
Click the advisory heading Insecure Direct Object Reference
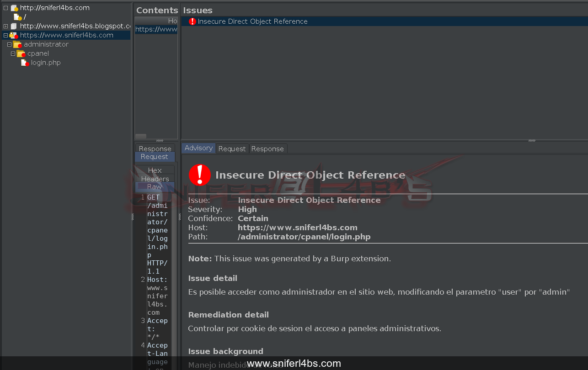pyautogui.click(x=310, y=175)
